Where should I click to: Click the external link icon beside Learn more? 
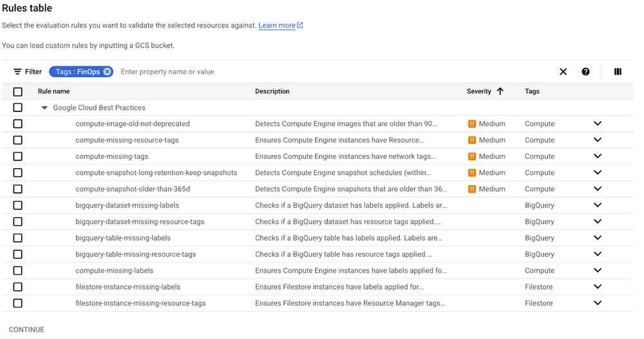pyautogui.click(x=300, y=26)
